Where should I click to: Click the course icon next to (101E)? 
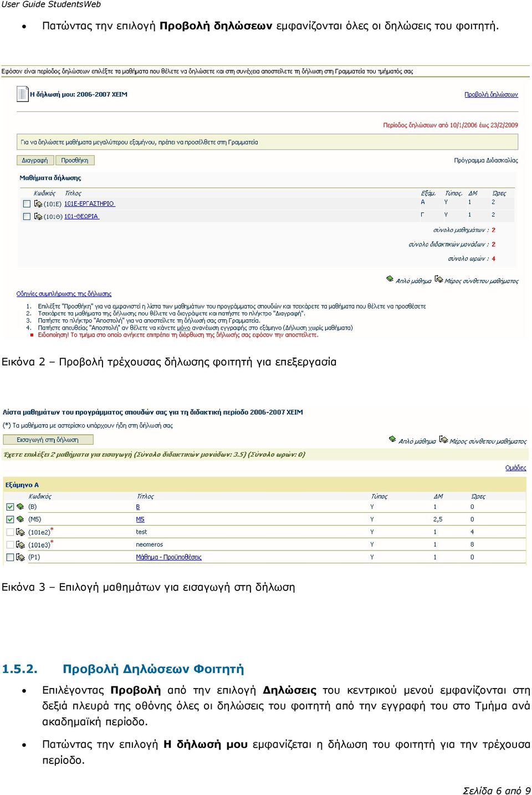pyautogui.click(x=38, y=204)
